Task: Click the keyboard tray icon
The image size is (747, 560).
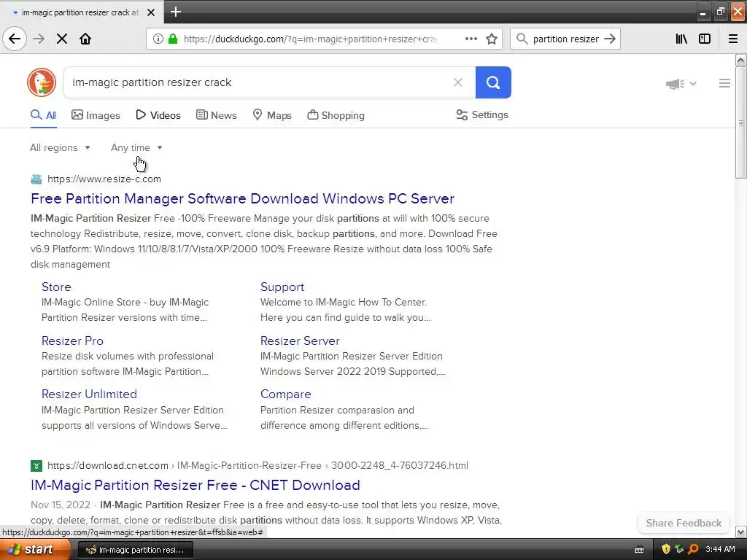Action: point(639,550)
